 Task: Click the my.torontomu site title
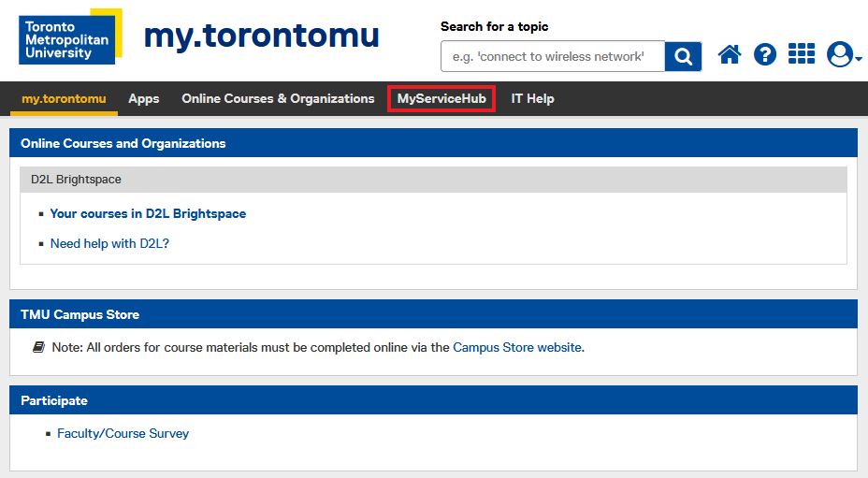pyautogui.click(x=261, y=36)
